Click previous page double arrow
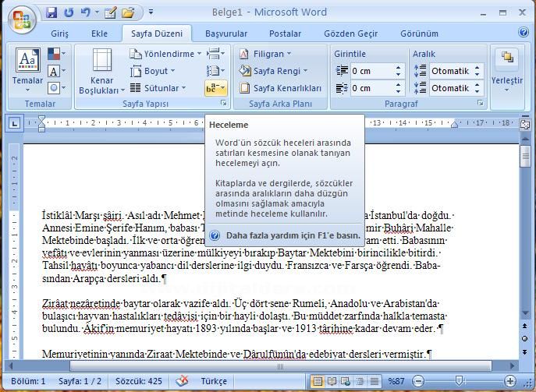Screen dimensions: 536x392 [x=524, y=326]
